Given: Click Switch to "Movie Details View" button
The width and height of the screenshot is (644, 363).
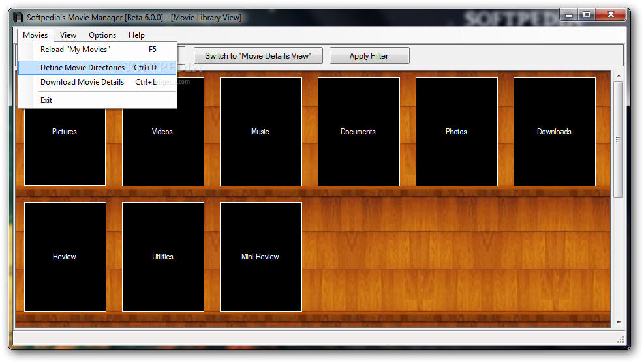Looking at the screenshot, I should 258,56.
